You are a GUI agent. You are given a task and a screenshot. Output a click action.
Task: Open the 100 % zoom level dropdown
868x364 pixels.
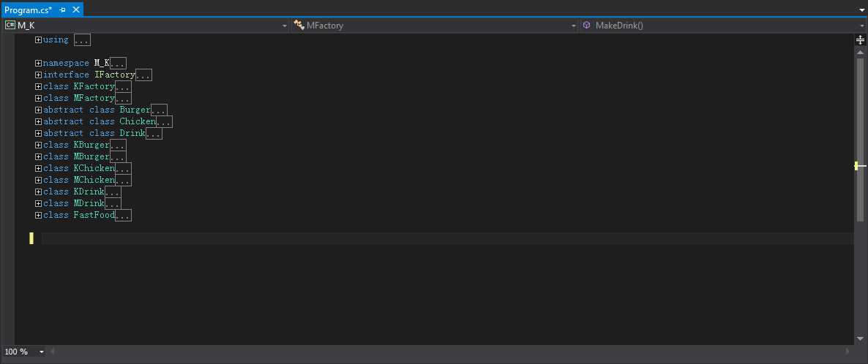42,352
